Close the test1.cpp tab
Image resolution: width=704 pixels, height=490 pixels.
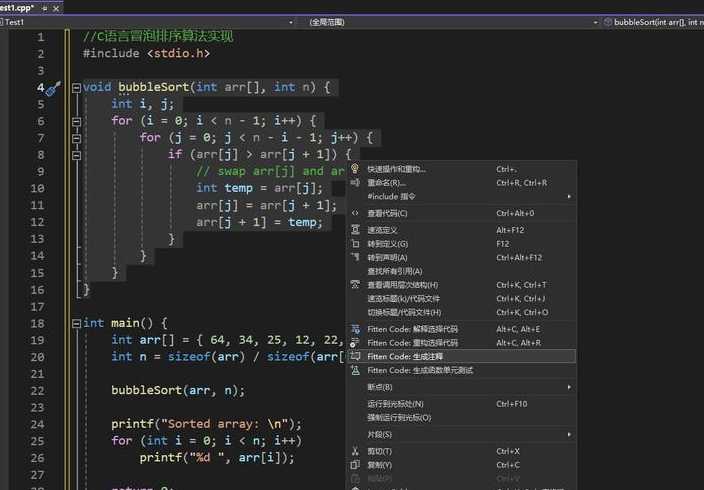pos(56,8)
